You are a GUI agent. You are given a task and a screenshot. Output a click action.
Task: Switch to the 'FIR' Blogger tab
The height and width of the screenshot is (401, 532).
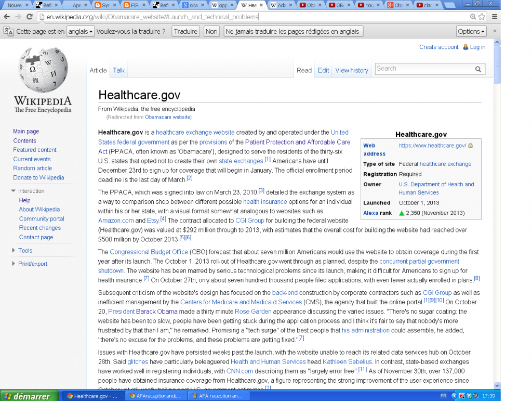click(135, 5)
